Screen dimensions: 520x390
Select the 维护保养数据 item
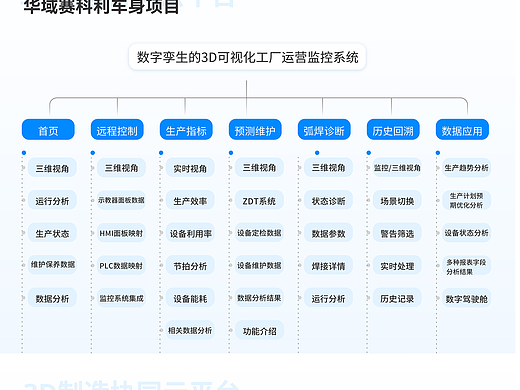click(x=52, y=265)
